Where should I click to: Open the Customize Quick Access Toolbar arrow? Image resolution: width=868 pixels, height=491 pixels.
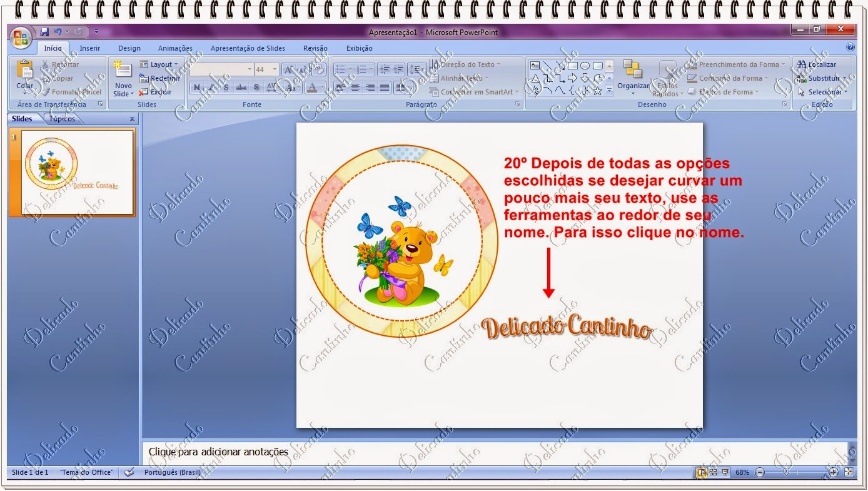tap(97, 32)
